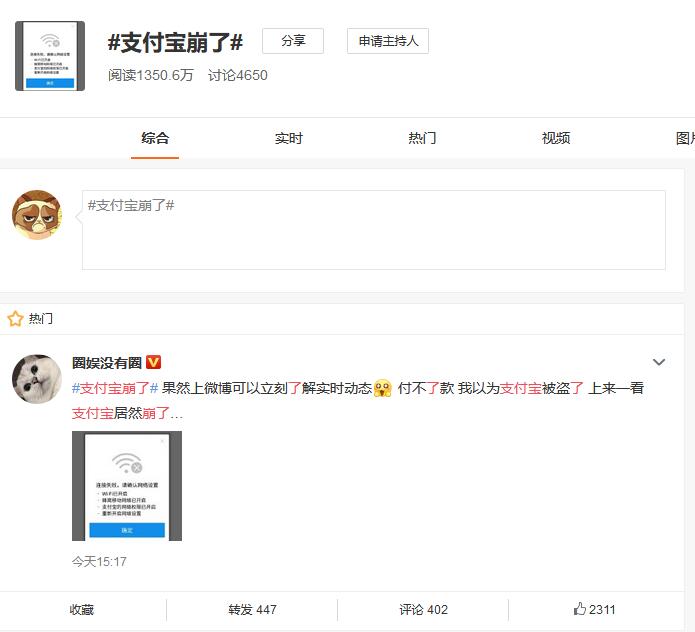Click the orange V verified badge
Image resolution: width=695 pixels, height=632 pixels.
(153, 362)
